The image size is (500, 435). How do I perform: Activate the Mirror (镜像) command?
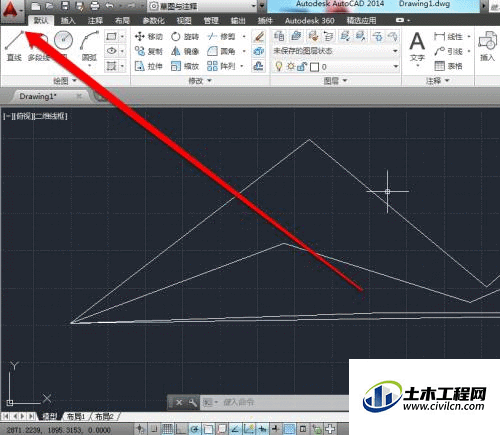click(x=185, y=51)
